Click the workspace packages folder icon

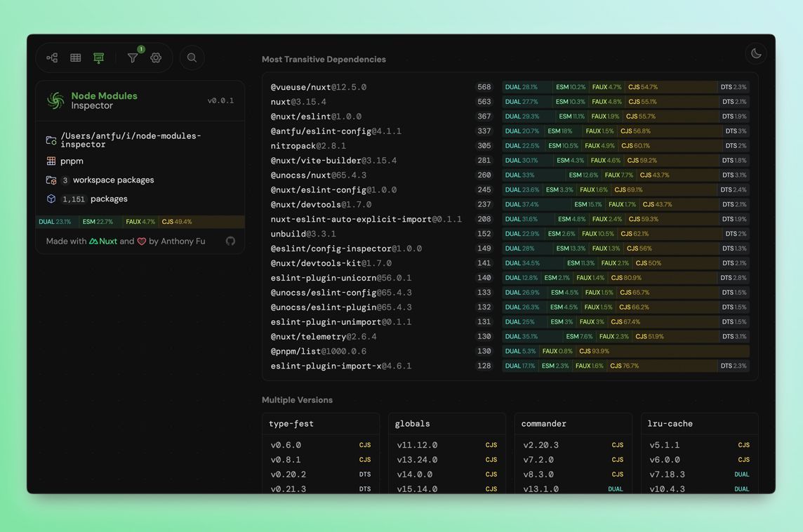(x=51, y=180)
